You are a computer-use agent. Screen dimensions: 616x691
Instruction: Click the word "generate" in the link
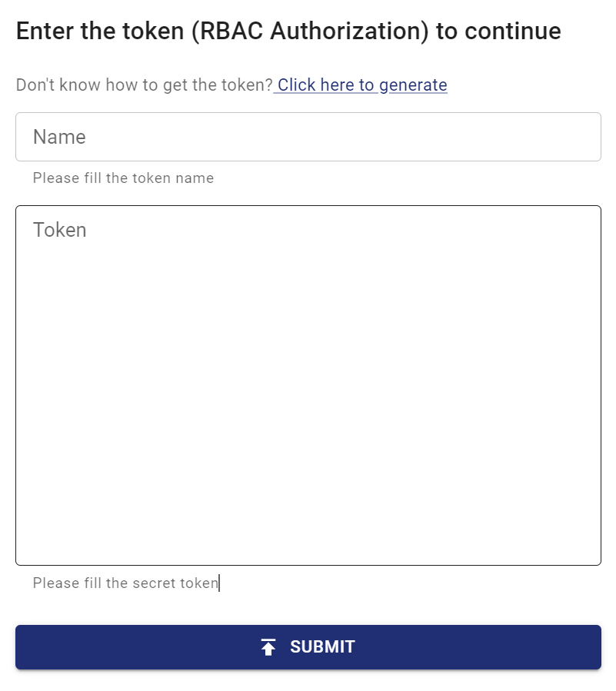coord(413,85)
